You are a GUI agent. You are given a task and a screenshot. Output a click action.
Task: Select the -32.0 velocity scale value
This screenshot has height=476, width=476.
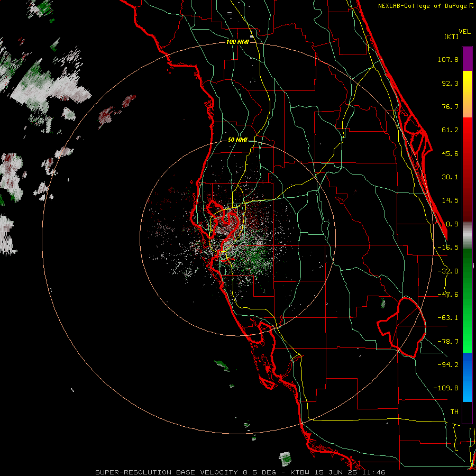coord(448,271)
